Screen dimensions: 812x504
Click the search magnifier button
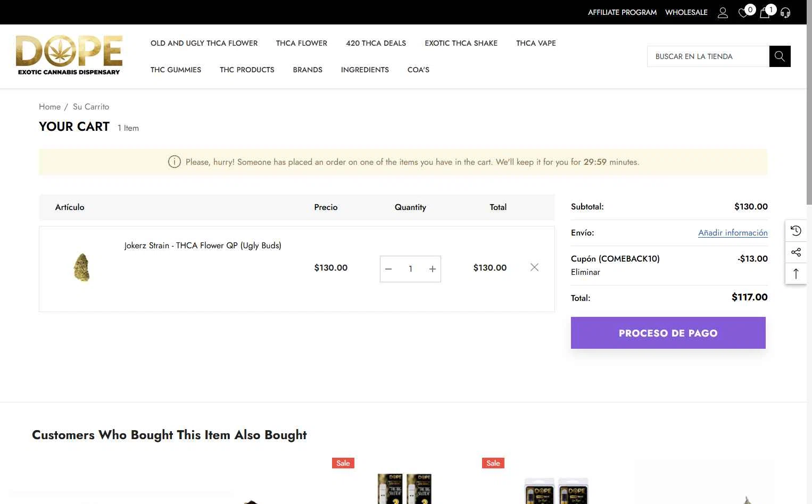[x=780, y=56]
